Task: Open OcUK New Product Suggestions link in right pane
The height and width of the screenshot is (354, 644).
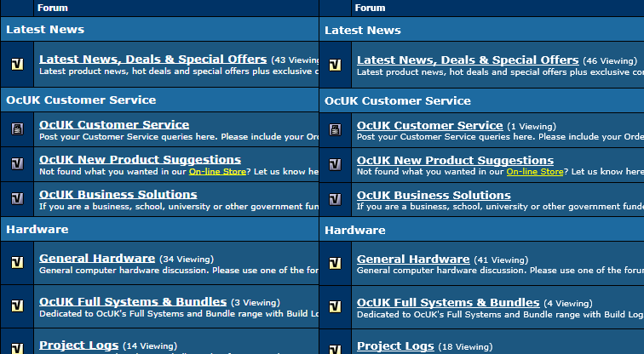Action: 455,160
